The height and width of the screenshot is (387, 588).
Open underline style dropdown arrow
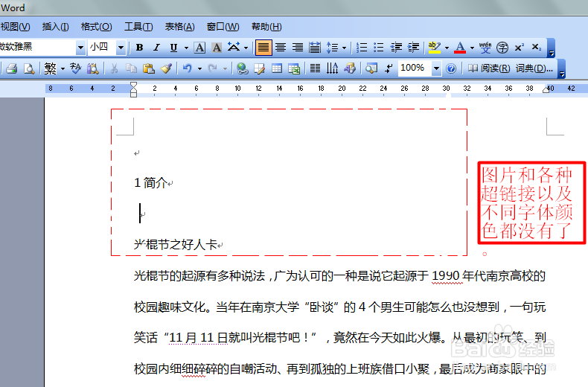coord(186,48)
